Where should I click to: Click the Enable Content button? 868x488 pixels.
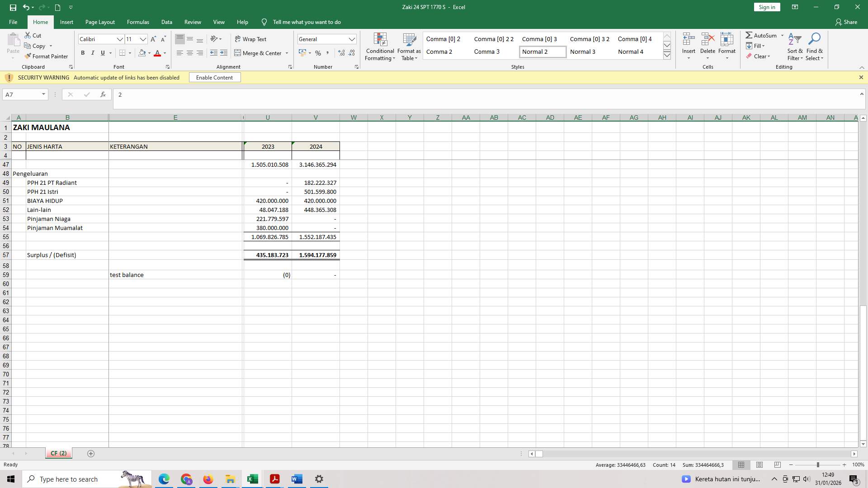pos(214,77)
